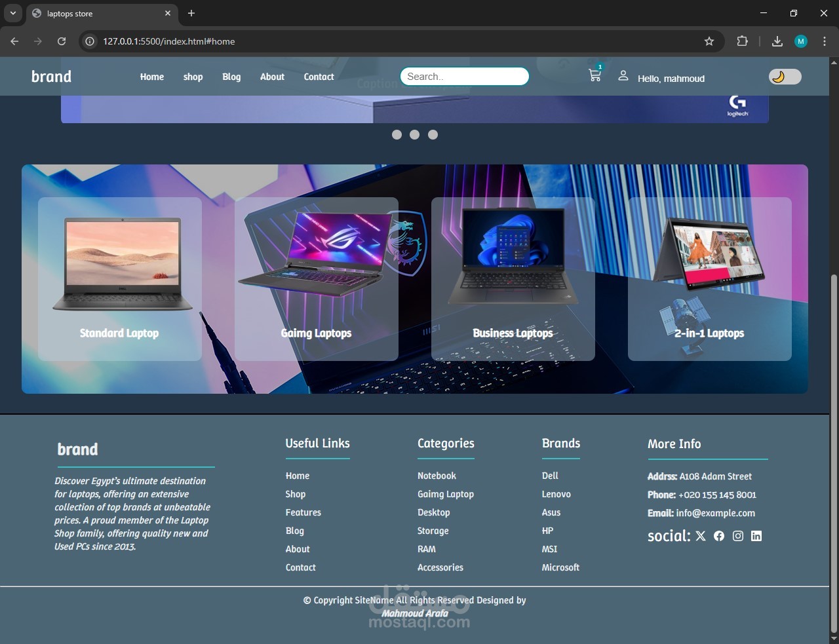
Task: Select the Dell brand link
Action: pyautogui.click(x=550, y=476)
